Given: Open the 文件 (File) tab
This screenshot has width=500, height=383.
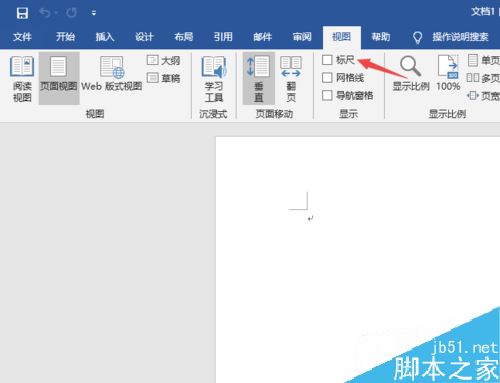Looking at the screenshot, I should [22, 37].
